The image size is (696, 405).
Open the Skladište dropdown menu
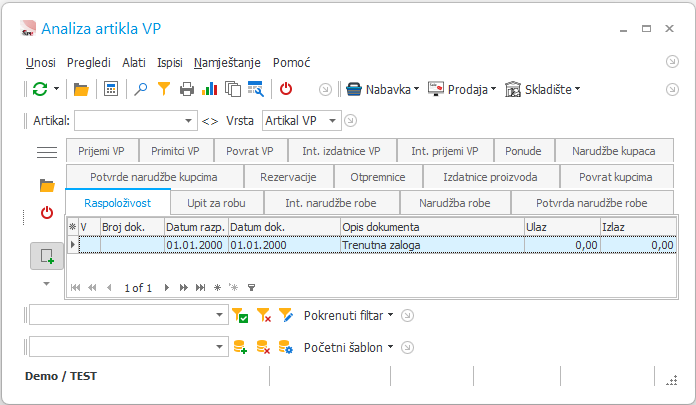[x=542, y=89]
